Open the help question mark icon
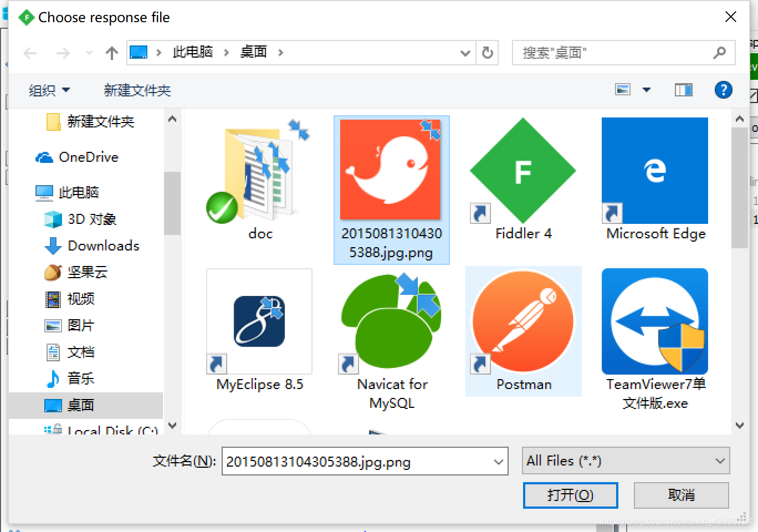This screenshot has width=758, height=532. pos(723,89)
